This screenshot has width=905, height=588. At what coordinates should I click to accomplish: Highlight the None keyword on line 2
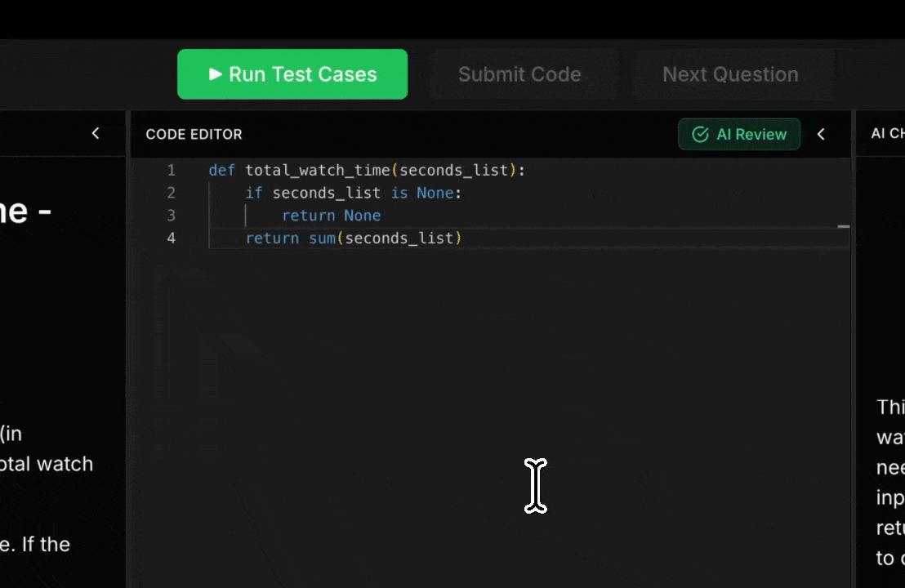[435, 193]
